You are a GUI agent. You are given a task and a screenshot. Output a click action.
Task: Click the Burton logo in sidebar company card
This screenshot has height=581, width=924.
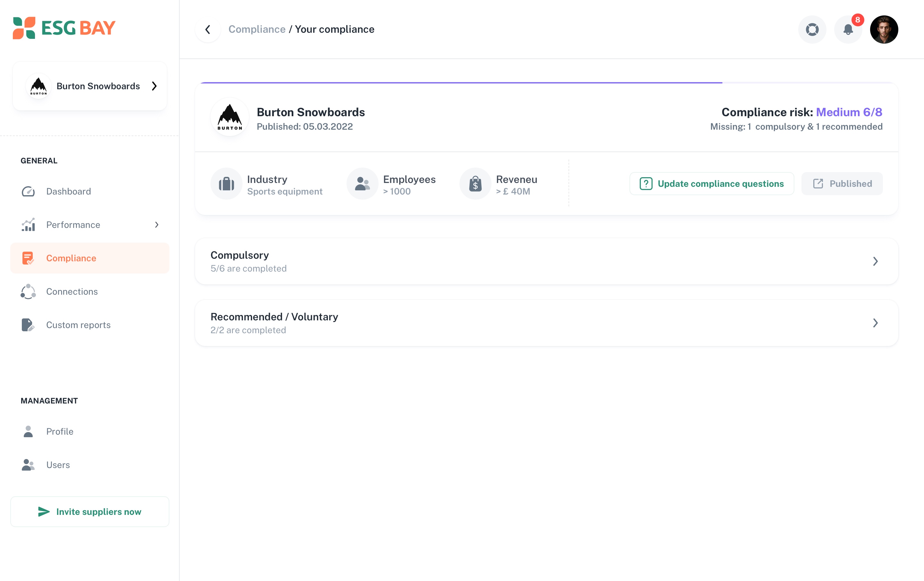click(x=38, y=86)
